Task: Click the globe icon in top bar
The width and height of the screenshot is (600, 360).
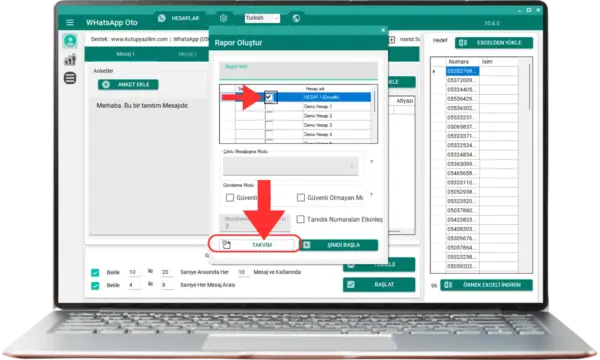Action: tap(296, 18)
